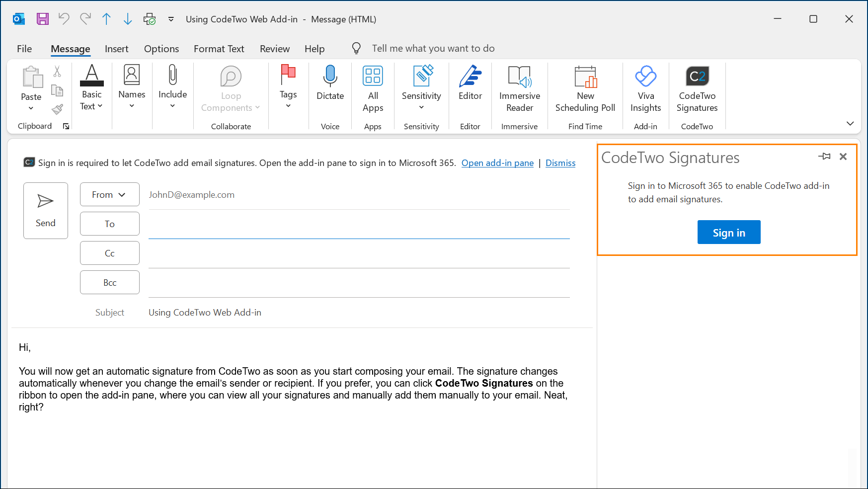The width and height of the screenshot is (868, 489).
Task: Click the Subject field text
Action: click(205, 313)
